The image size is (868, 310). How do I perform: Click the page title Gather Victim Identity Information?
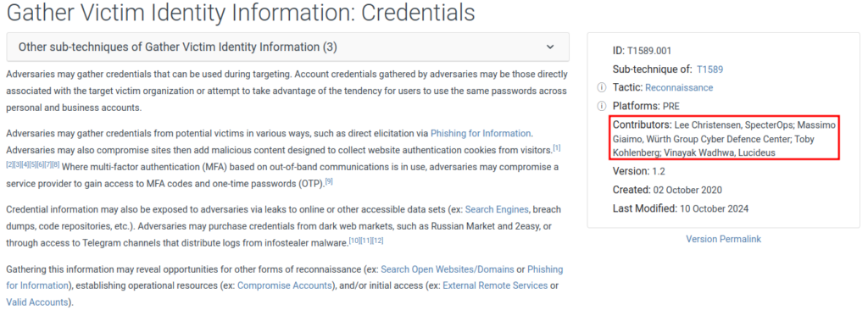pyautogui.click(x=241, y=13)
